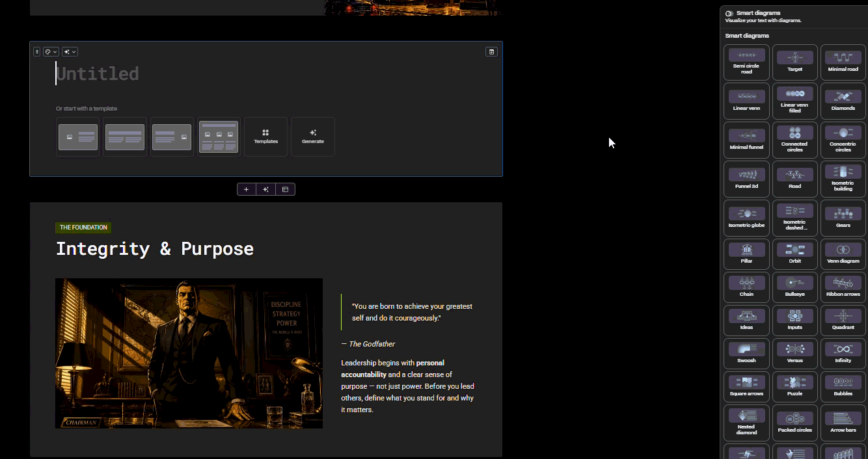Pick the Linear venn filled diagram
Viewport: 868px width, 459px height.
(x=794, y=101)
